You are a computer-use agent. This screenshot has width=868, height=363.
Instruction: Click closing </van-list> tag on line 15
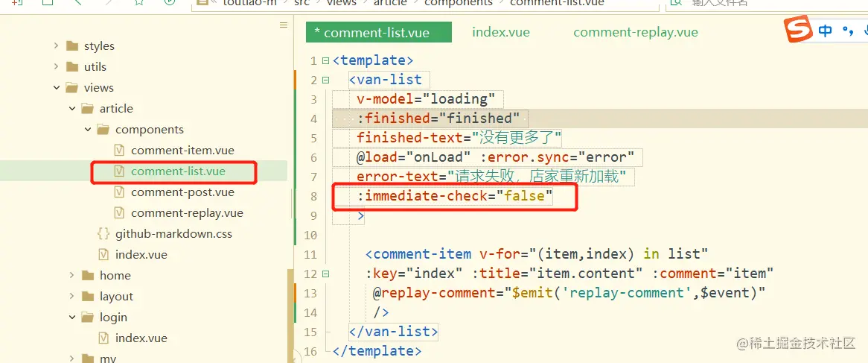tap(393, 332)
